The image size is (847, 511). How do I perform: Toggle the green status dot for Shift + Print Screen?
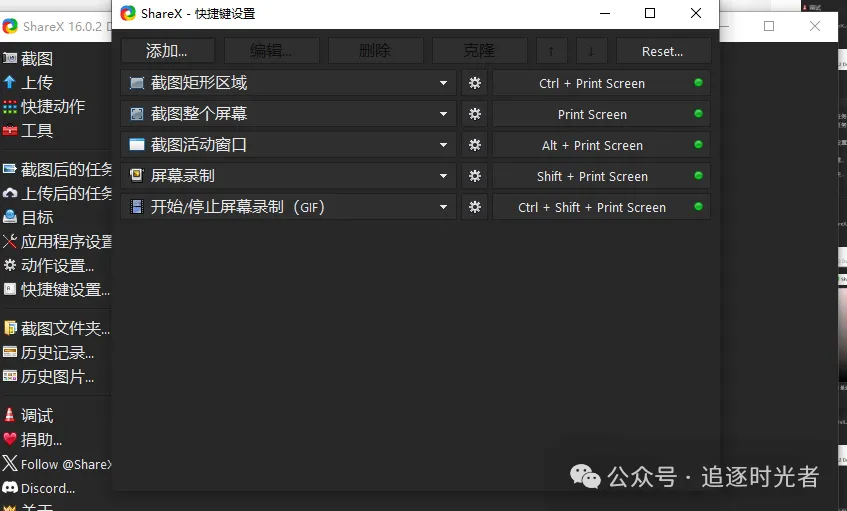pyautogui.click(x=698, y=176)
